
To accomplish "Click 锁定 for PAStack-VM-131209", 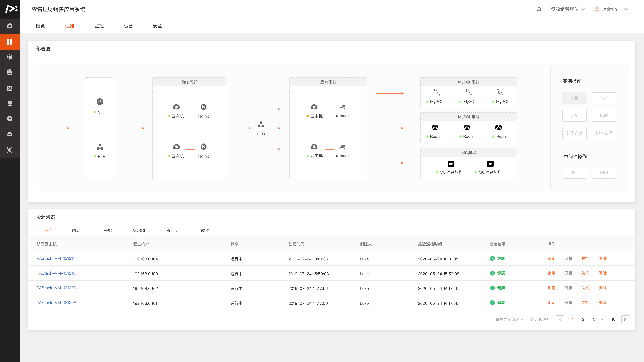I will [551, 288].
